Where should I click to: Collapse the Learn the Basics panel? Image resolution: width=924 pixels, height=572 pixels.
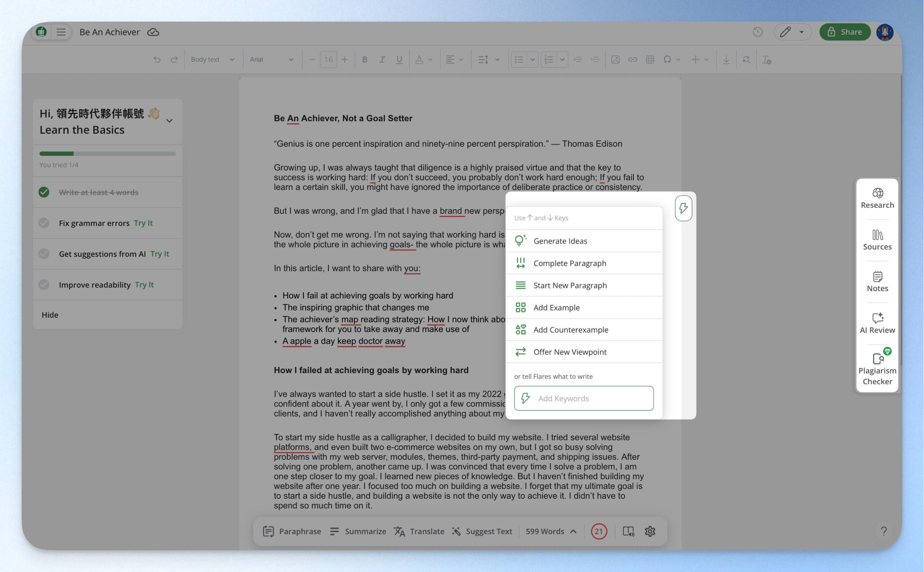coord(170,121)
